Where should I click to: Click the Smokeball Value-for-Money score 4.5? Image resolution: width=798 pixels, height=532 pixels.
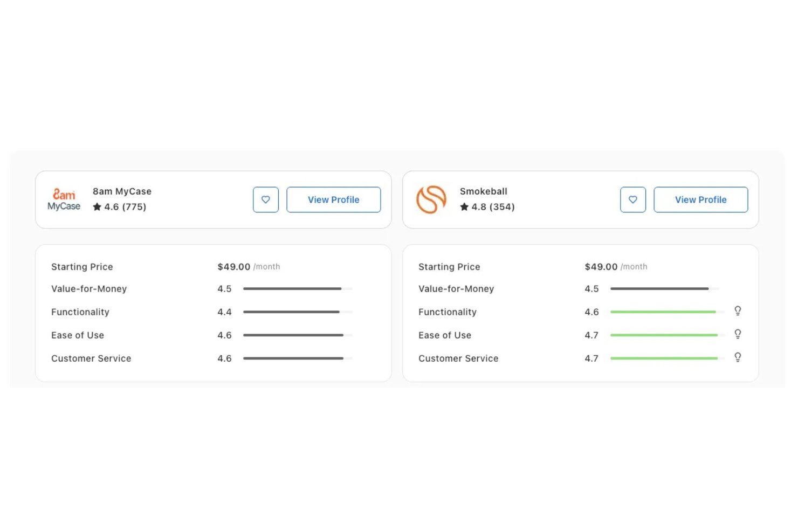click(591, 289)
